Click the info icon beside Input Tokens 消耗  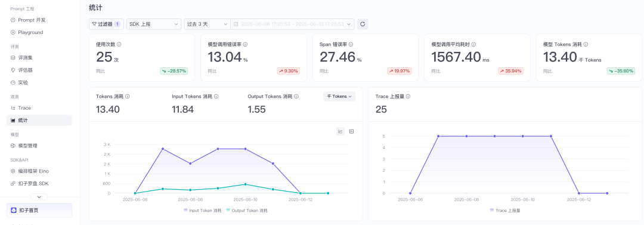click(x=216, y=97)
